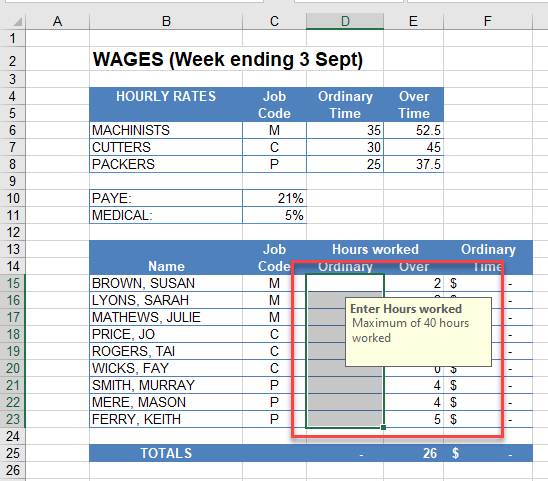Click the FERRY, KEITH name cell
The width and height of the screenshot is (548, 481).
(166, 419)
